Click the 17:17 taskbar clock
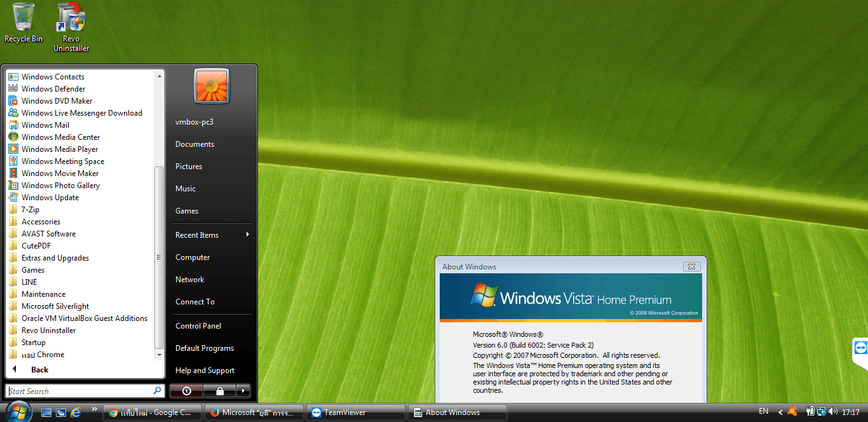 (851, 412)
